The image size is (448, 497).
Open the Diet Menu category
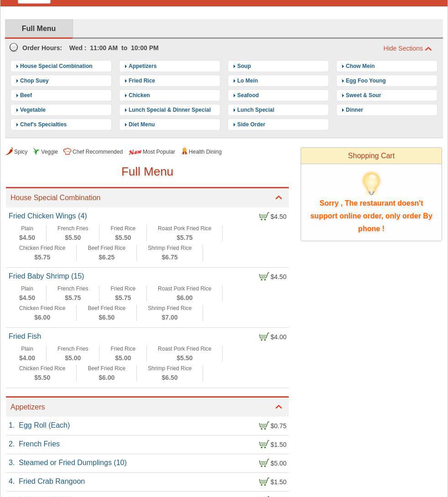click(x=141, y=124)
